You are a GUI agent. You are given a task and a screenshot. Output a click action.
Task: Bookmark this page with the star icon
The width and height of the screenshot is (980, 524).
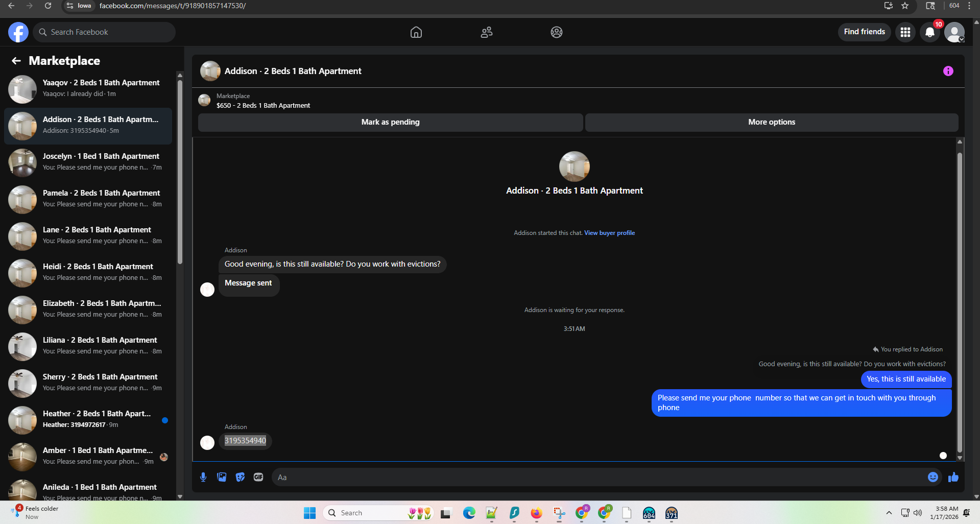click(x=905, y=6)
